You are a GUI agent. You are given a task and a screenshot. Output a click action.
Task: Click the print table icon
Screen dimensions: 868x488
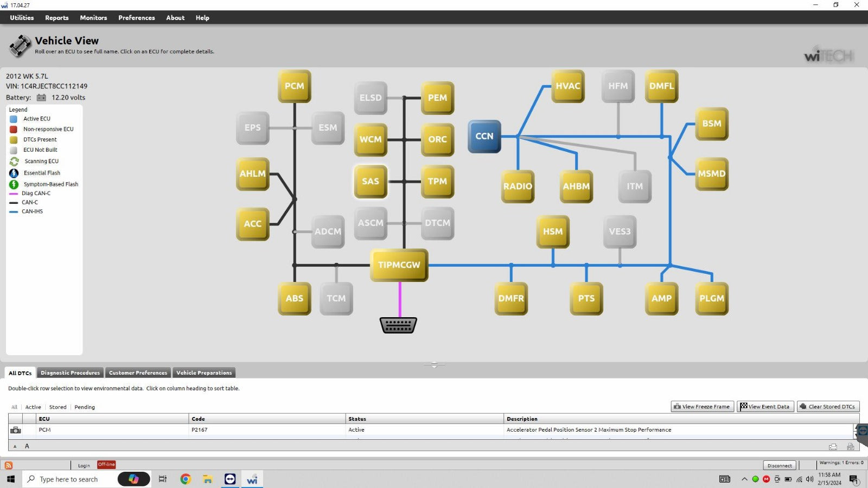click(833, 447)
